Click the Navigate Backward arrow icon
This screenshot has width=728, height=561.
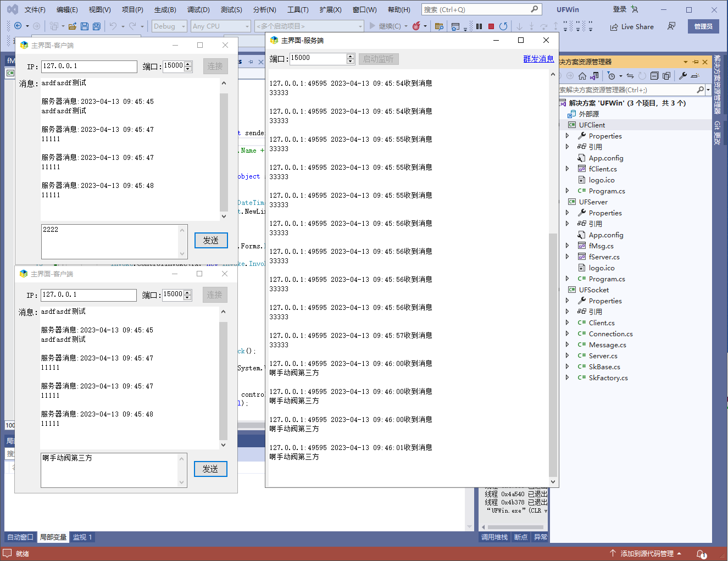[18, 26]
